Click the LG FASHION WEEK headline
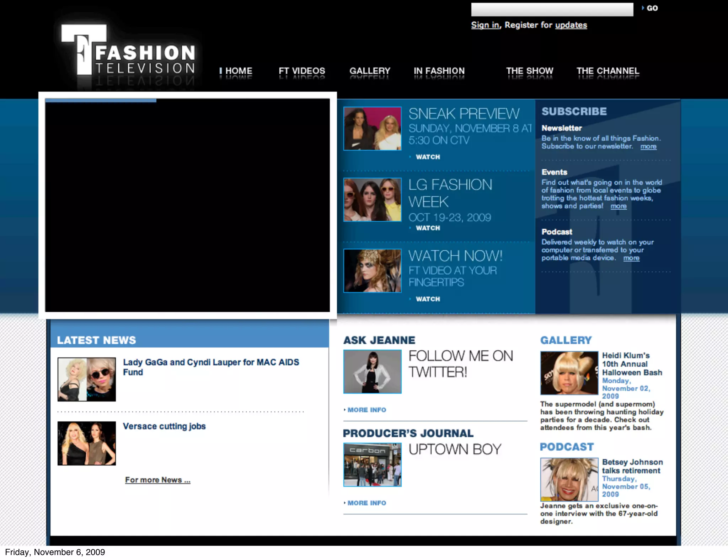728x560 pixels. coord(450,193)
